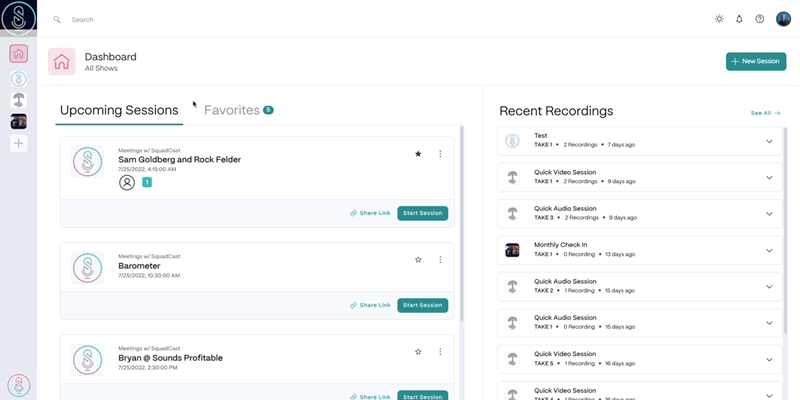
Task: Open notifications bell icon
Action: (x=739, y=19)
